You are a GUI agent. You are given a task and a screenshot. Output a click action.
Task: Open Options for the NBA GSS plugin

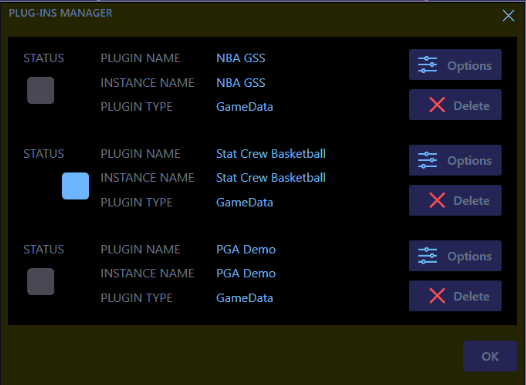point(455,65)
